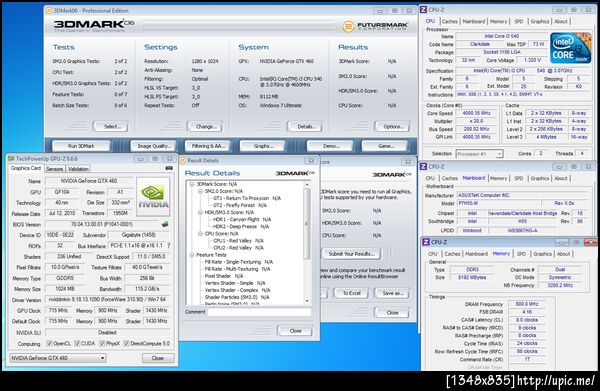The width and height of the screenshot is (600, 391).
Task: Open Mainboard tab in Memory CPU-Z window
Action: (476, 254)
